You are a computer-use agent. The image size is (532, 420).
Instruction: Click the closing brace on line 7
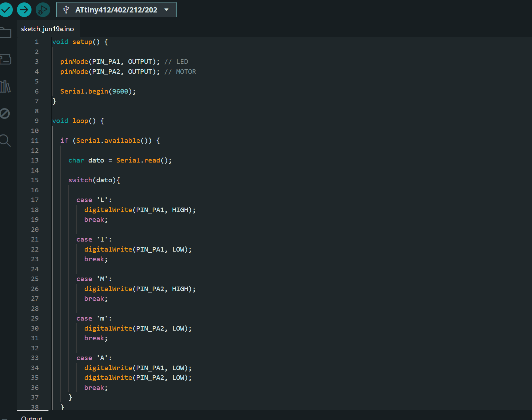(x=54, y=101)
